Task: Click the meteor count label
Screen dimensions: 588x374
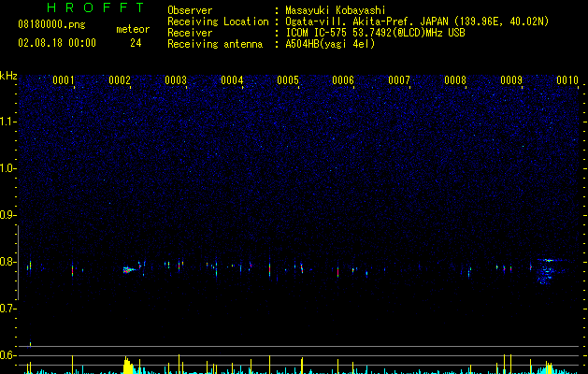Action: click(133, 29)
